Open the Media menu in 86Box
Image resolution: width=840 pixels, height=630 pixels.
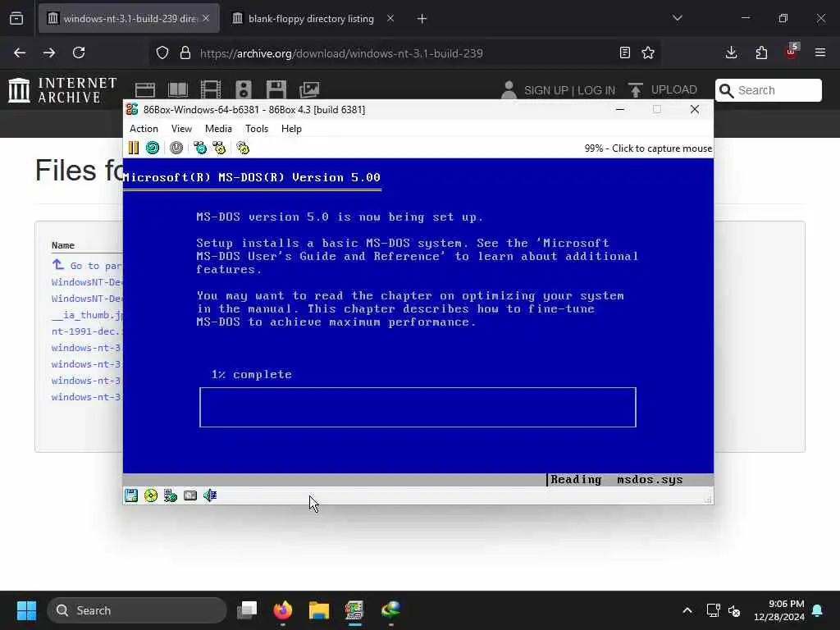click(218, 129)
